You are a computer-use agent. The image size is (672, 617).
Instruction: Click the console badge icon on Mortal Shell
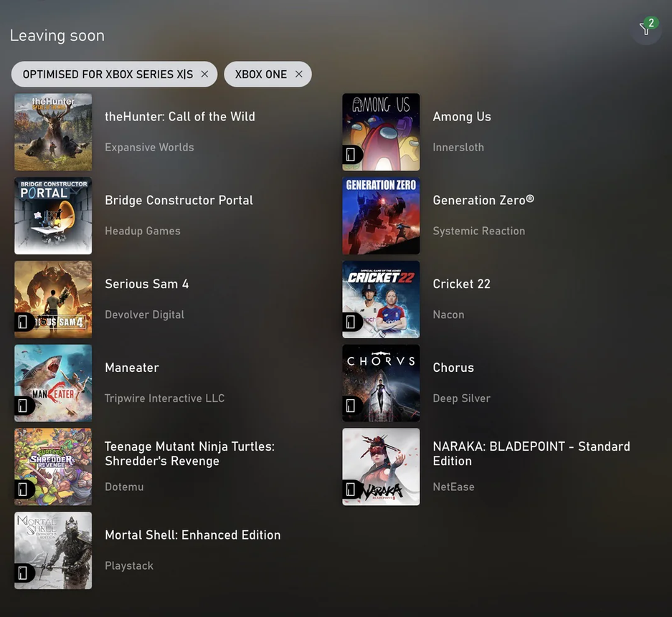[23, 573]
